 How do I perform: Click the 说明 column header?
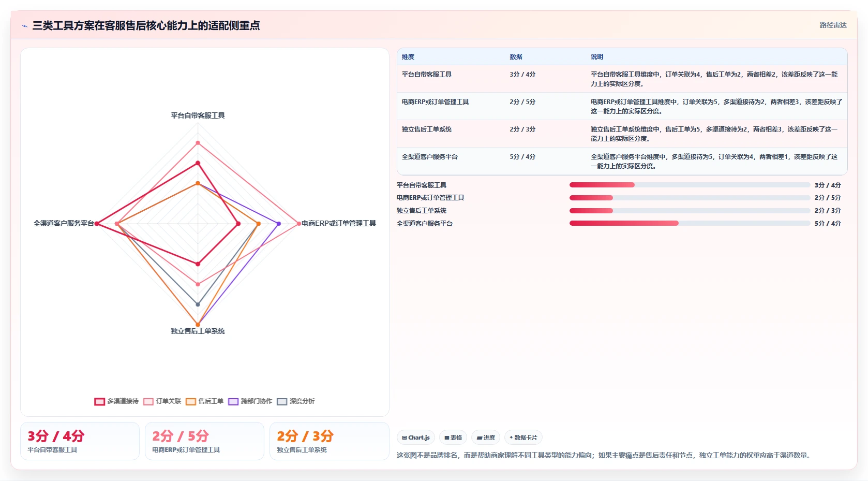pos(597,57)
